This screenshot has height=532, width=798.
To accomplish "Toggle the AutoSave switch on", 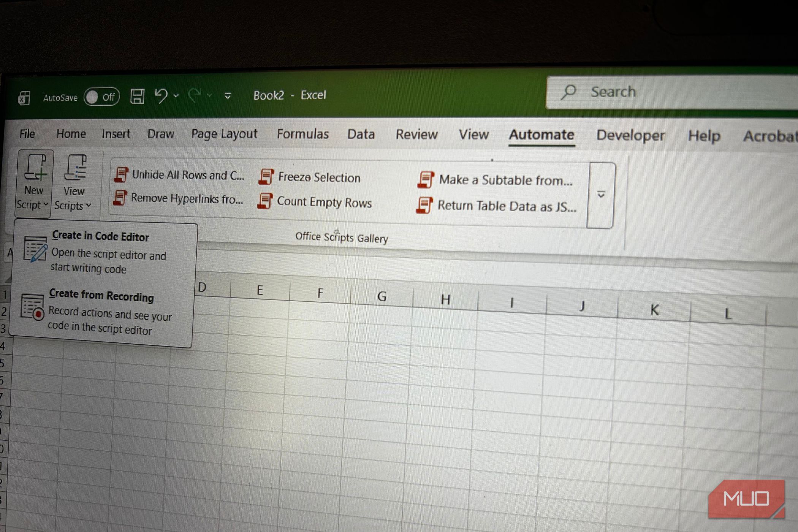I will (101, 97).
